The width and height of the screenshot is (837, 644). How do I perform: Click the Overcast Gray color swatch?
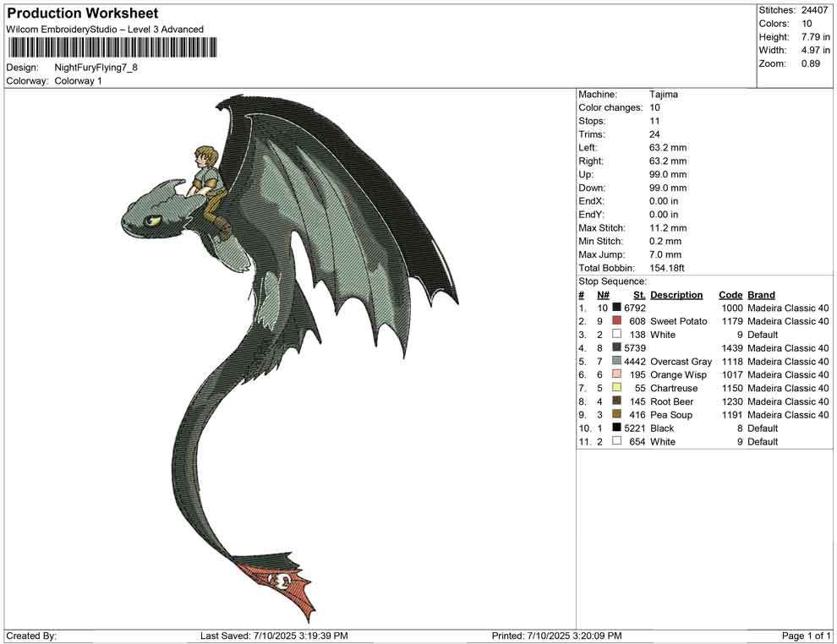coord(616,361)
